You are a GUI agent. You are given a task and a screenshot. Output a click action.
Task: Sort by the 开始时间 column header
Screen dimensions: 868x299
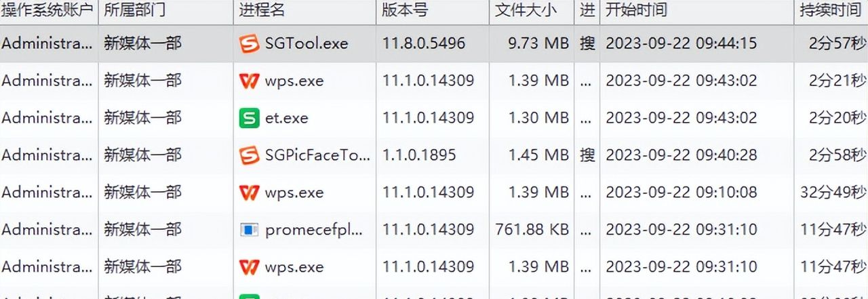(636, 10)
